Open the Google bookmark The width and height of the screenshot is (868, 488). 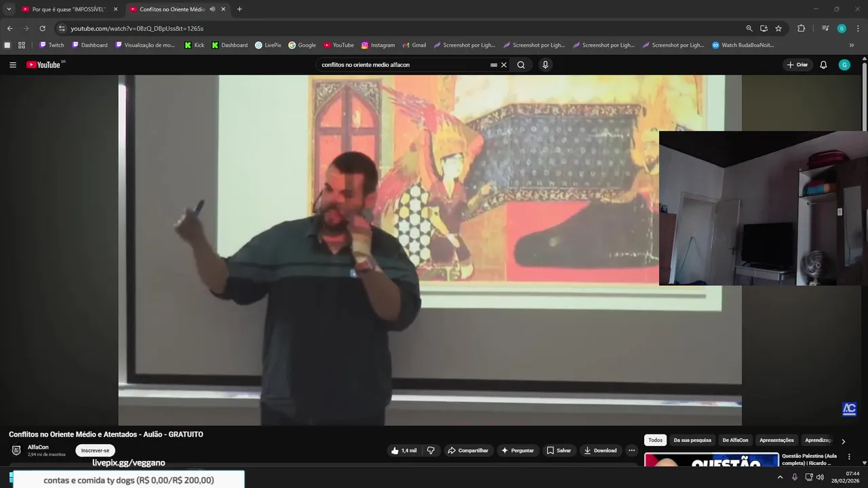point(302,45)
